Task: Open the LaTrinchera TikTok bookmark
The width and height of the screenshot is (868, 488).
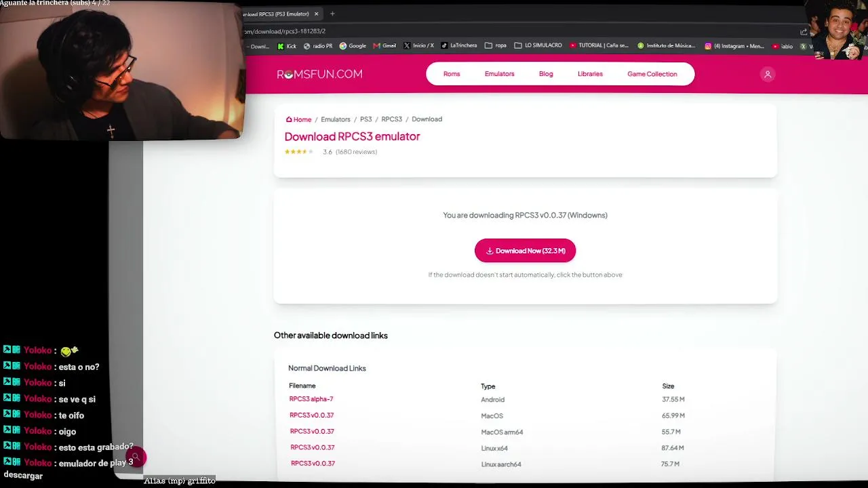Action: 458,46
